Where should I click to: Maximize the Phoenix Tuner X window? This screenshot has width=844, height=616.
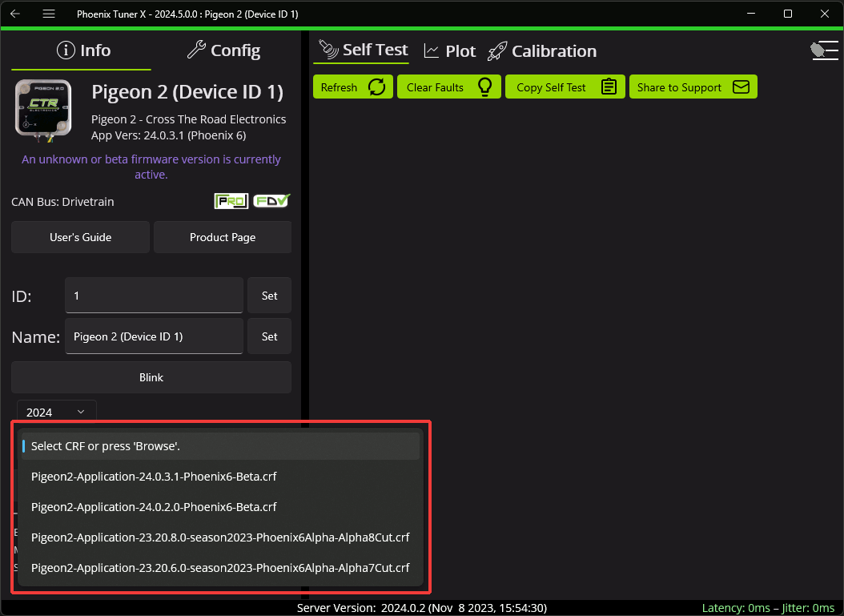coord(787,14)
